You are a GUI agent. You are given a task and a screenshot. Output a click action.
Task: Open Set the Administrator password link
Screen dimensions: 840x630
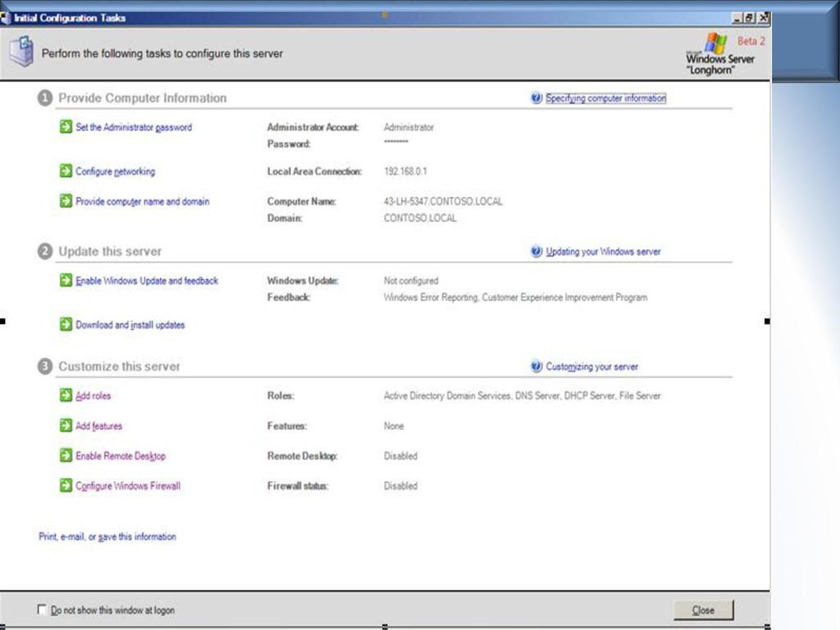(134, 127)
